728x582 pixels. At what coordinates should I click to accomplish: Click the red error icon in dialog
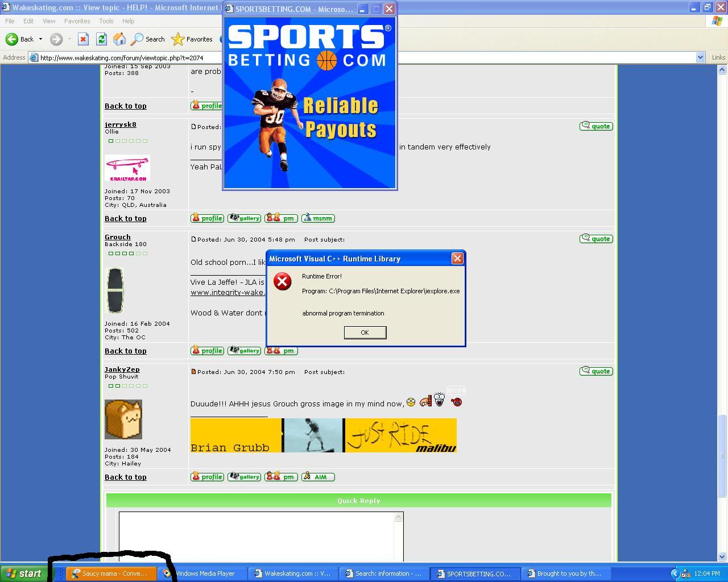pyautogui.click(x=283, y=281)
